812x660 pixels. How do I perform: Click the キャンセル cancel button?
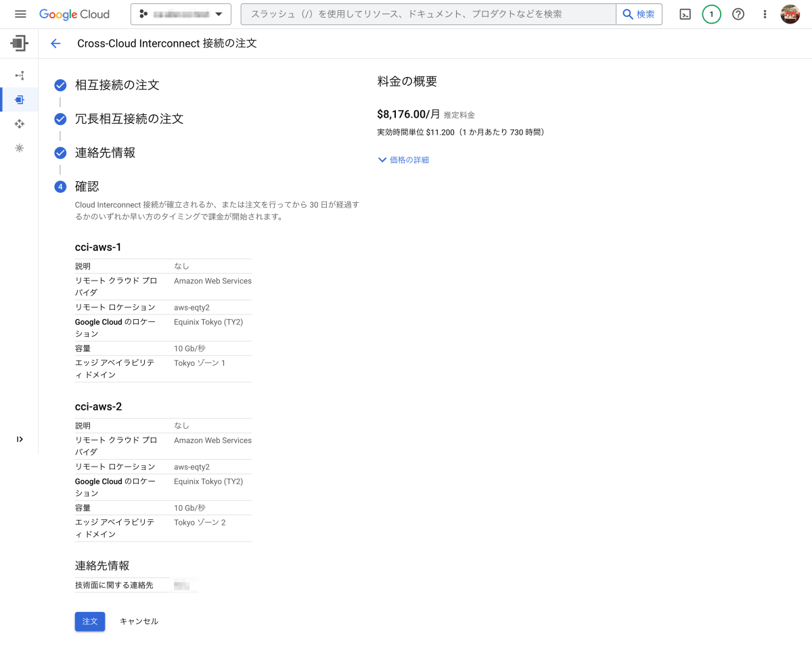[x=139, y=621]
